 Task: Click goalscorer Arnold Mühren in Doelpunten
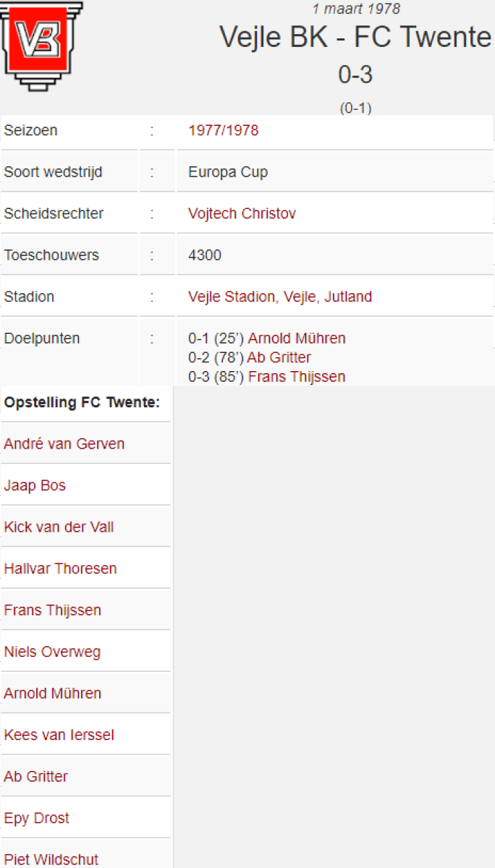(297, 339)
